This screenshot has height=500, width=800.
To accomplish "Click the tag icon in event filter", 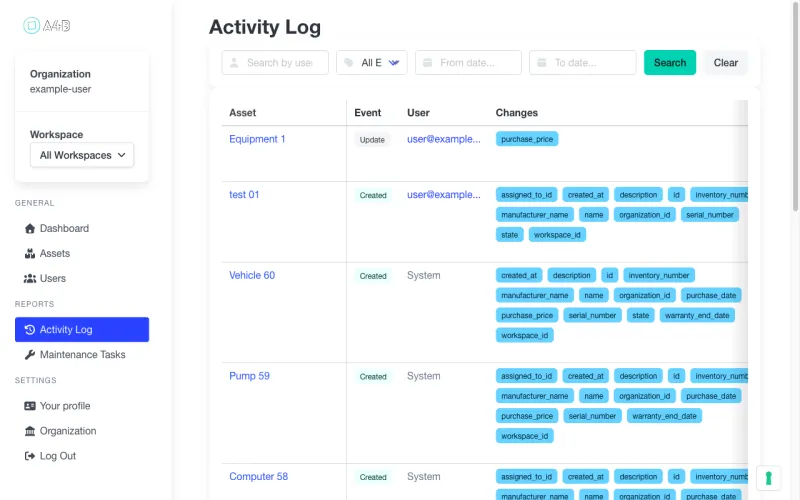I will [348, 62].
